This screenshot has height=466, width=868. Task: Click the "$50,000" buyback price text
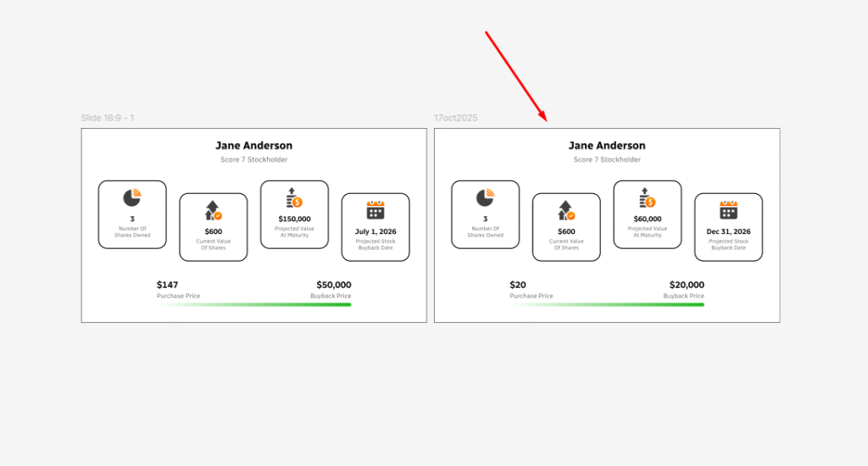(333, 286)
